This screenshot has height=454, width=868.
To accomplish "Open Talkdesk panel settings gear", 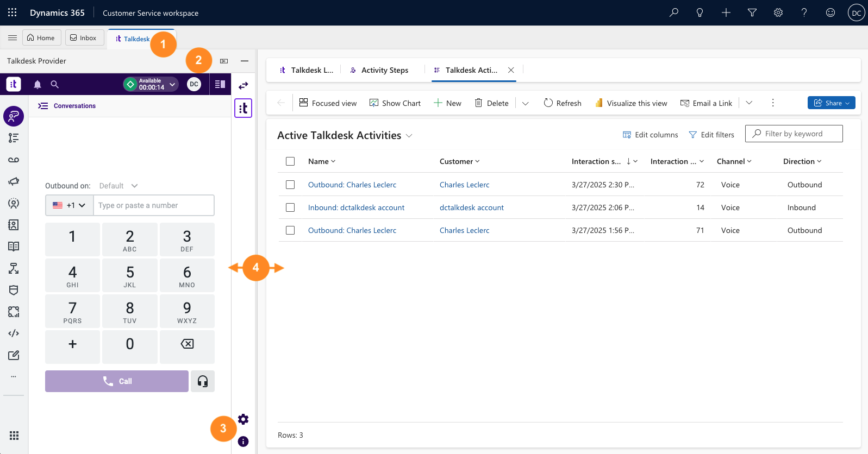I will click(243, 419).
